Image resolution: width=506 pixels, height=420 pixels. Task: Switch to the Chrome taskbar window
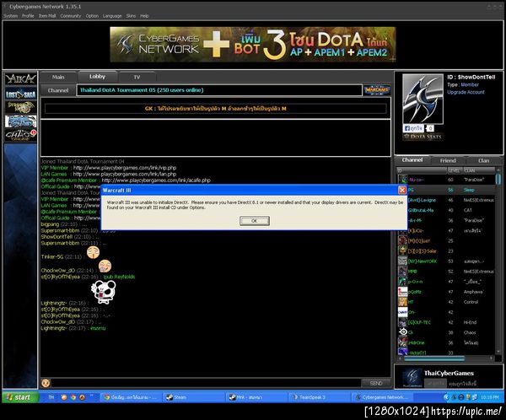130,397
